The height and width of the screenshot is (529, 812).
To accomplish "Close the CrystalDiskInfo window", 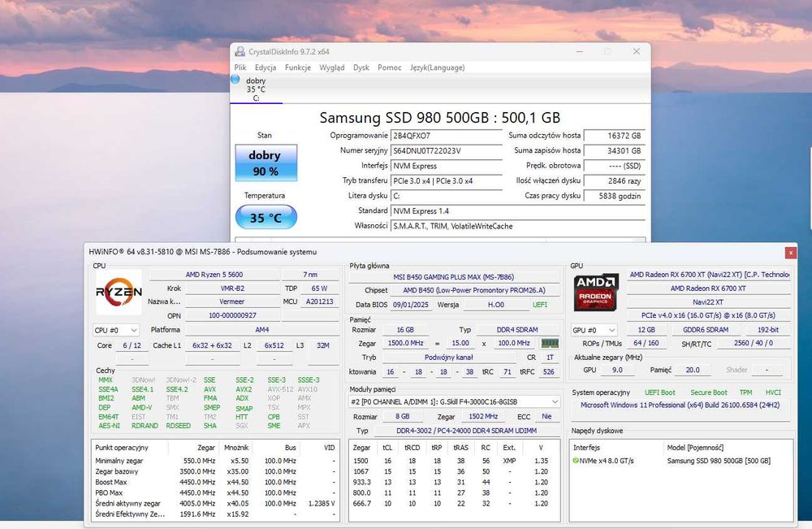I will (637, 51).
